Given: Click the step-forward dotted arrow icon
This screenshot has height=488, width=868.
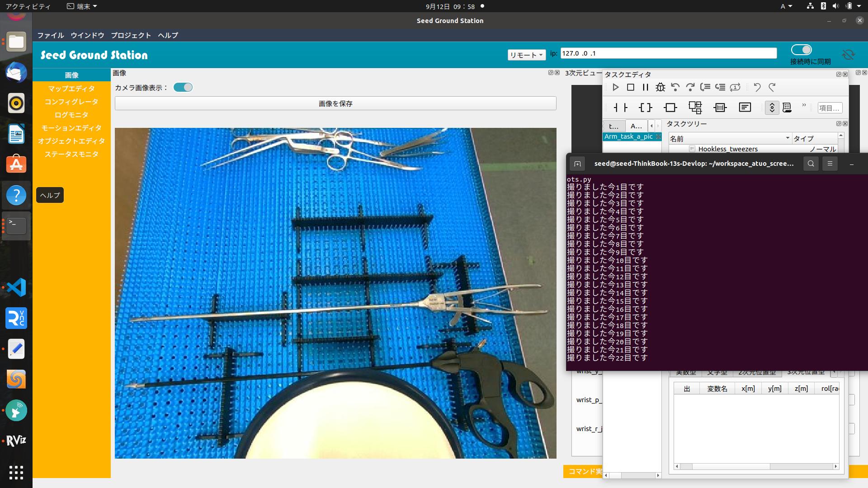Looking at the screenshot, I should 690,87.
